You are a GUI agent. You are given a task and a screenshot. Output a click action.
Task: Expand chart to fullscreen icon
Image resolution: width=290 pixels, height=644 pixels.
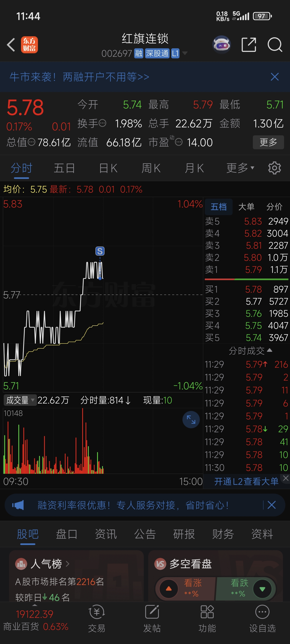[x=191, y=419]
